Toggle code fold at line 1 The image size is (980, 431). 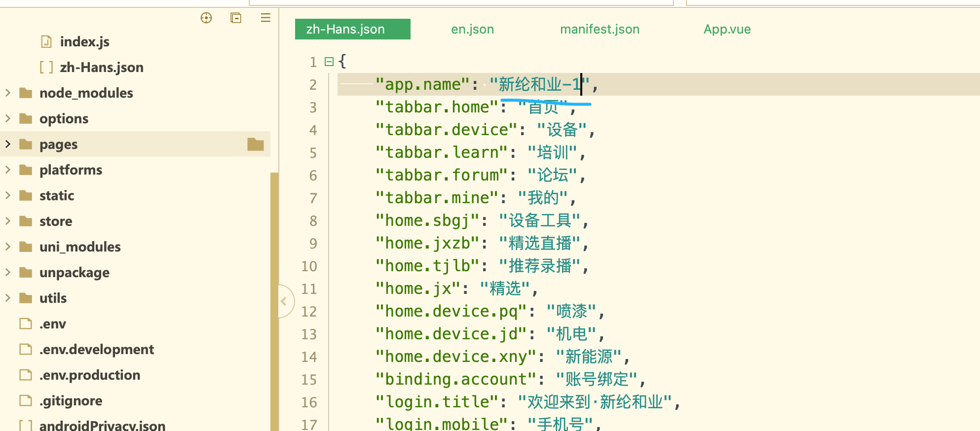(329, 62)
